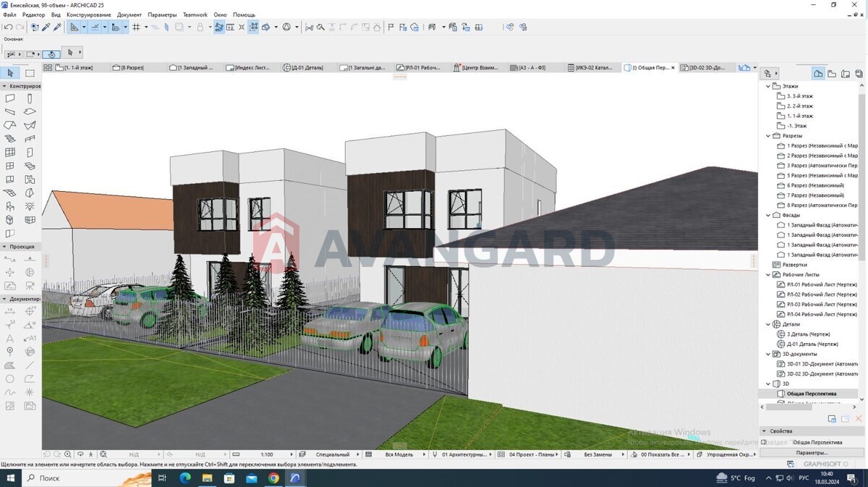868x487 pixels.
Task: Collapse the Рабочие Листы tree group
Action: [768, 275]
